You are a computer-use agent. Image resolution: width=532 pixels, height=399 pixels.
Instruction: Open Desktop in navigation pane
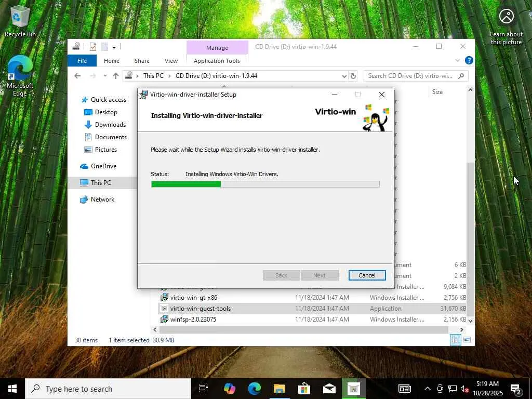[100, 112]
